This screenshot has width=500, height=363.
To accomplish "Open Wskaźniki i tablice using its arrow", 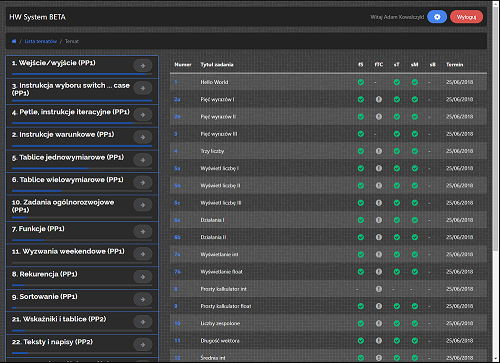I will 143,322.
